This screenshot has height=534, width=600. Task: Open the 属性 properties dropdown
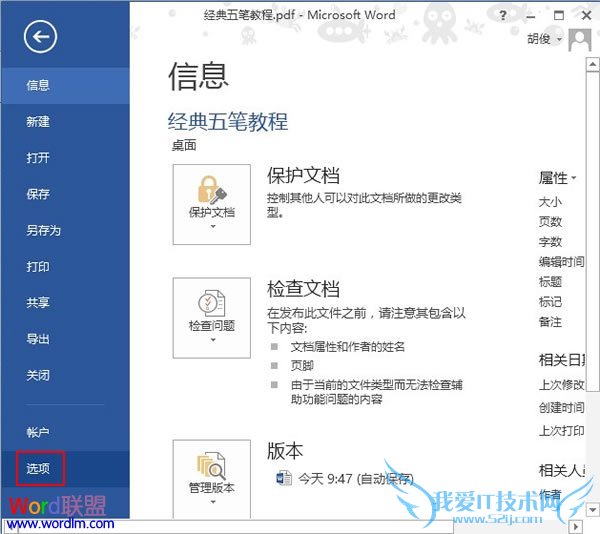point(557,178)
